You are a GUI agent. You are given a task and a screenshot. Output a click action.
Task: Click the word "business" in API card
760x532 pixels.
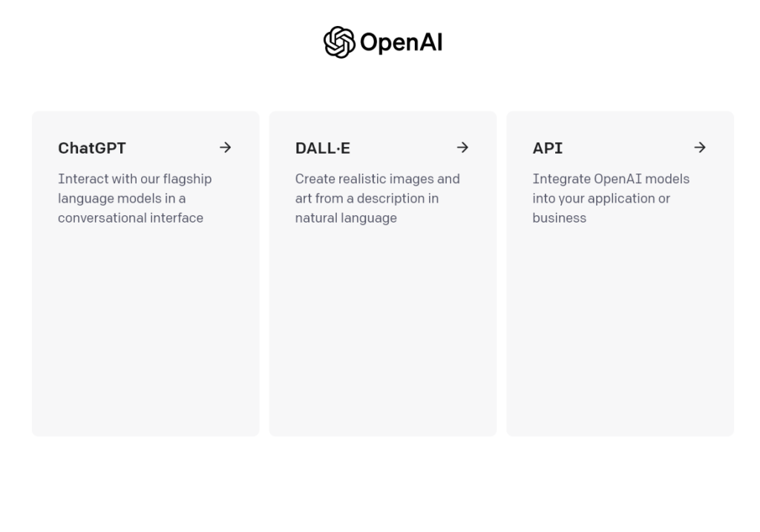(x=560, y=217)
